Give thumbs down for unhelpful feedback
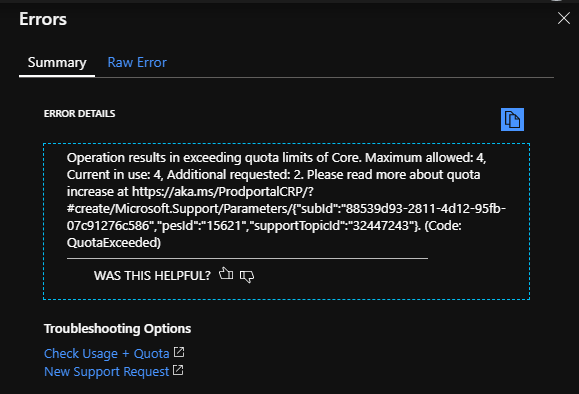The height and width of the screenshot is (394, 579). (x=247, y=276)
